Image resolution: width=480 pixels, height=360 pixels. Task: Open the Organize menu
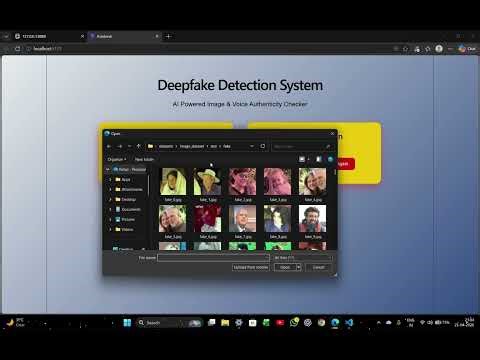coord(116,159)
